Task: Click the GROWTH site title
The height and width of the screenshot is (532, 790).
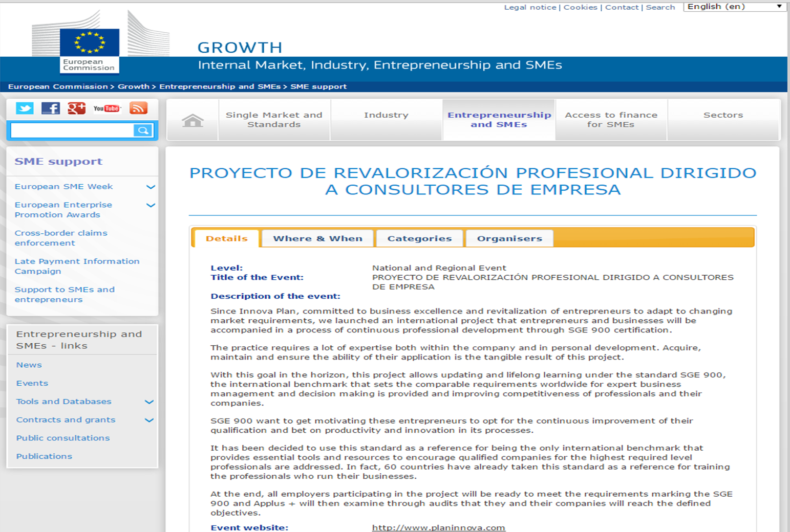Action: (240, 48)
